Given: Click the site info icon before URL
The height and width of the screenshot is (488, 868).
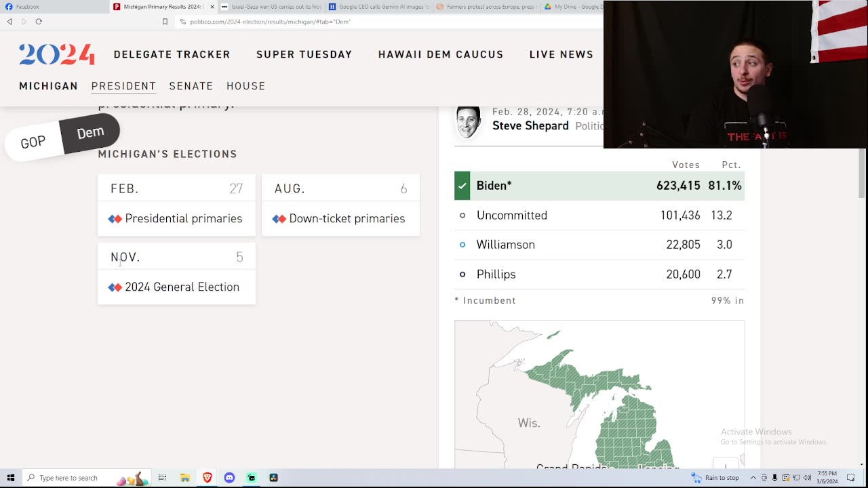Looking at the screenshot, I should pyautogui.click(x=182, y=22).
